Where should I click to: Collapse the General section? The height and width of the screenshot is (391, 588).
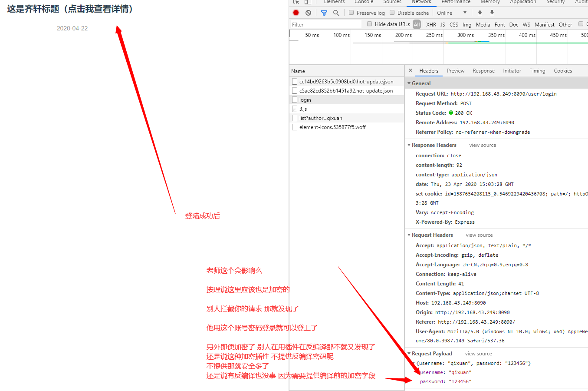click(x=409, y=83)
